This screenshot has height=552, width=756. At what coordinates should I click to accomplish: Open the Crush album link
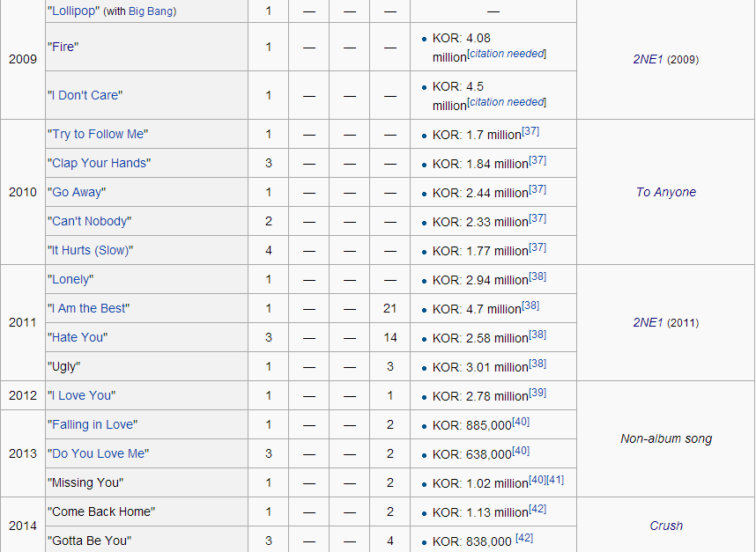(x=666, y=526)
